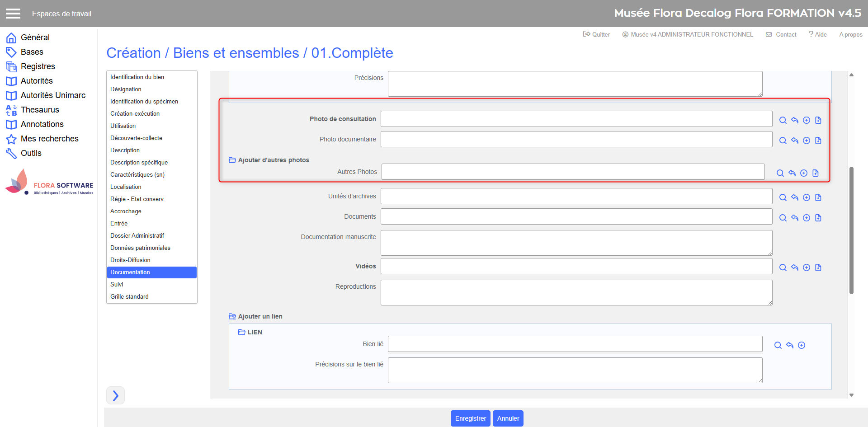This screenshot has width=868, height=427.
Task: Click new-file icon next to Unités d'archives
Action: pyautogui.click(x=818, y=197)
